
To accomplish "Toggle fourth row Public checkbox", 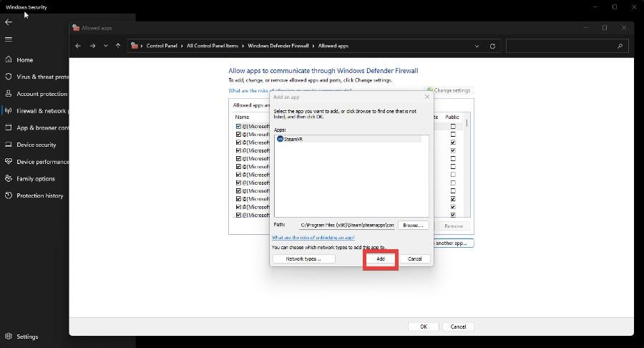I will pos(453,150).
